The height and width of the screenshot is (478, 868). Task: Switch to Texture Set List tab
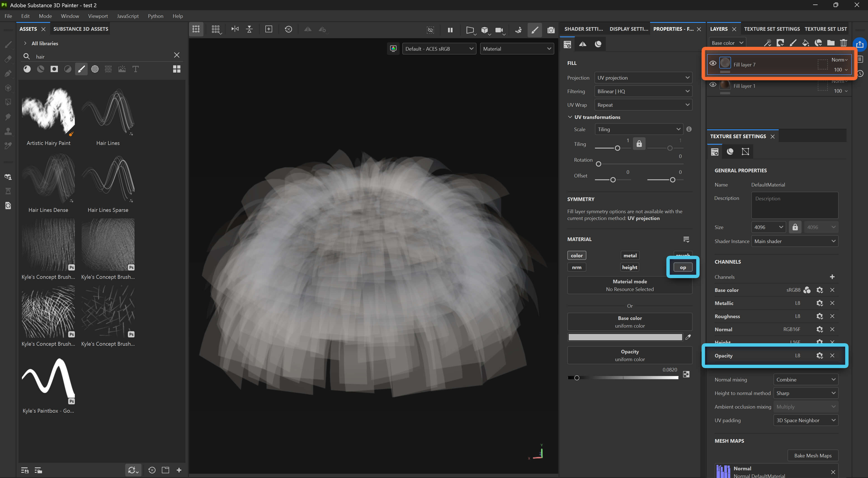[x=826, y=29]
